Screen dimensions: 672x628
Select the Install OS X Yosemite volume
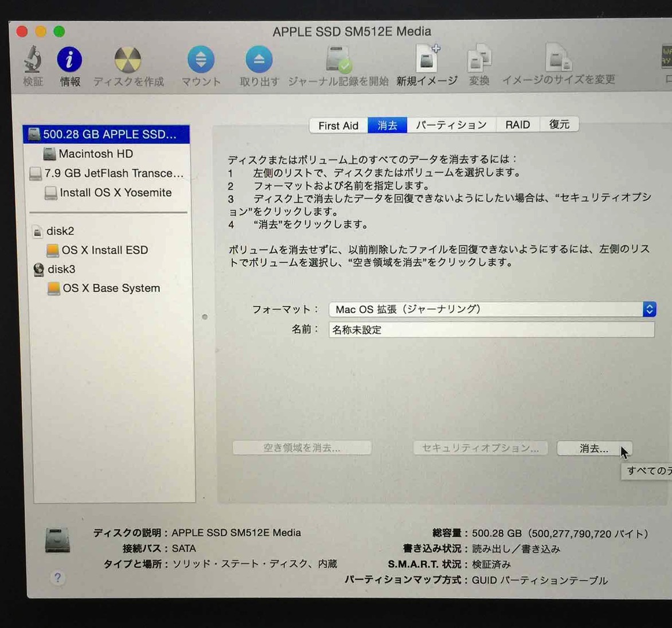point(108,193)
